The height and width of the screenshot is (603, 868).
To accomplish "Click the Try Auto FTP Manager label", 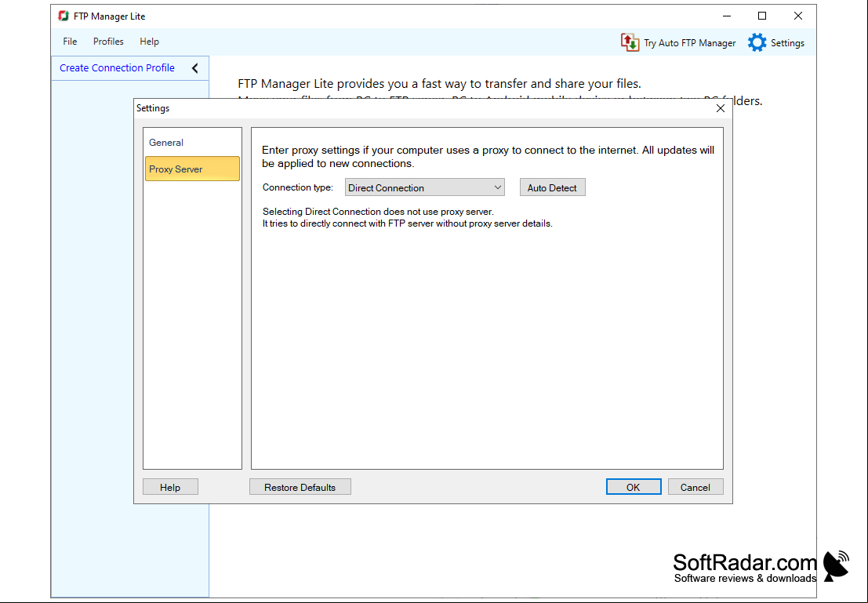I will pyautogui.click(x=690, y=43).
